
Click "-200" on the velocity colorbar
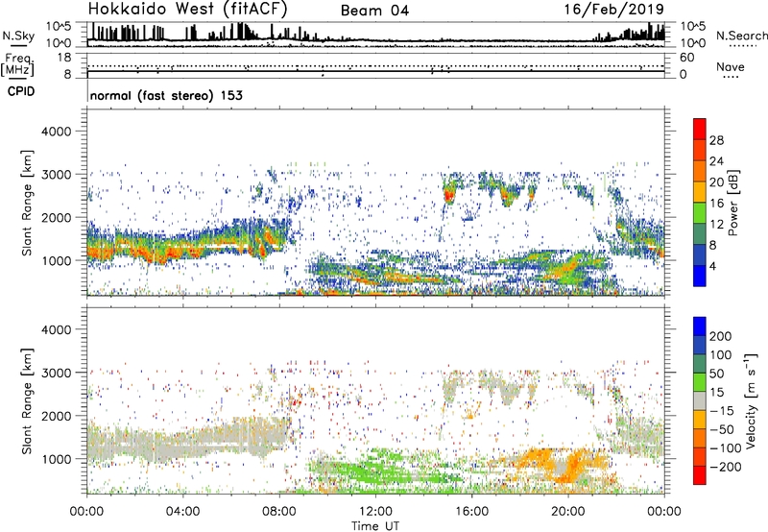(x=726, y=467)
